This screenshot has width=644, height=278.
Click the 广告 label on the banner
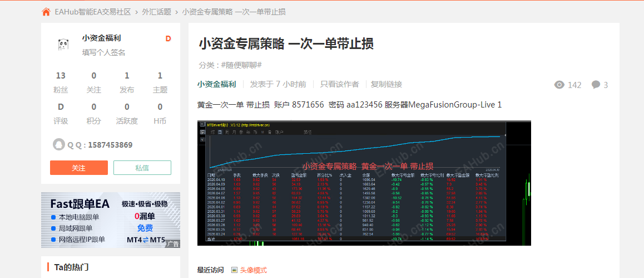tap(173, 244)
